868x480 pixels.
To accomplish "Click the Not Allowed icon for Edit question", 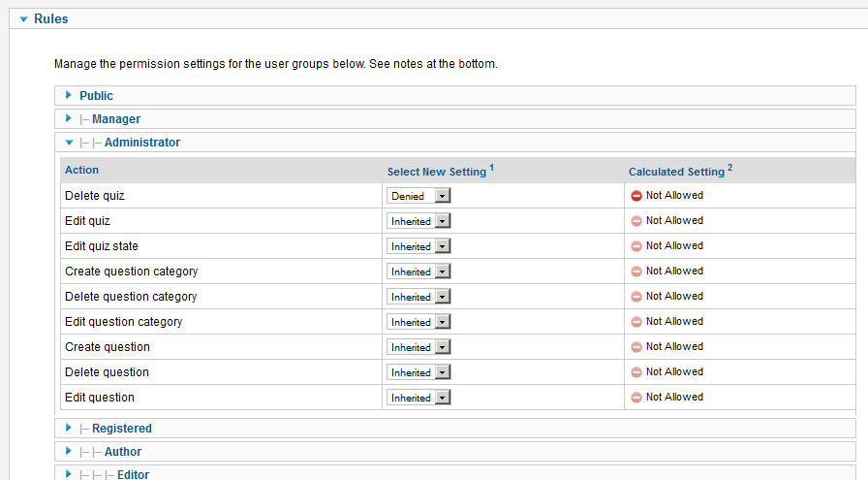I will click(x=636, y=398).
